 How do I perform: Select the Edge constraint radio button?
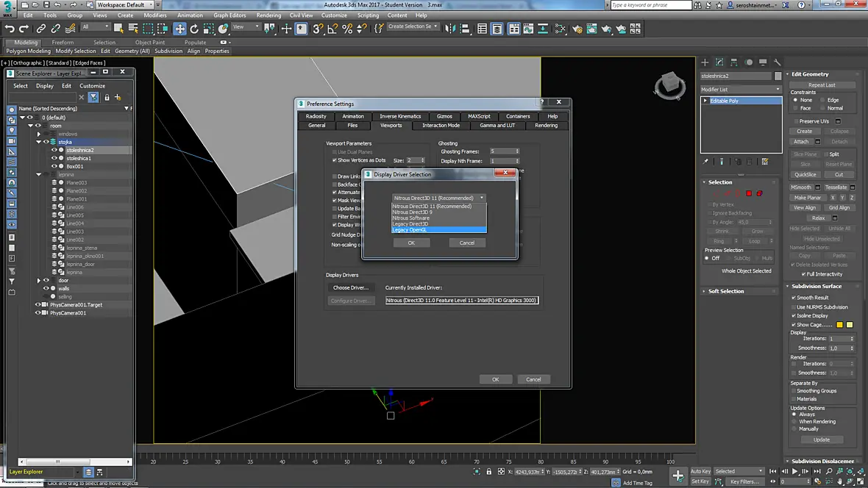822,100
